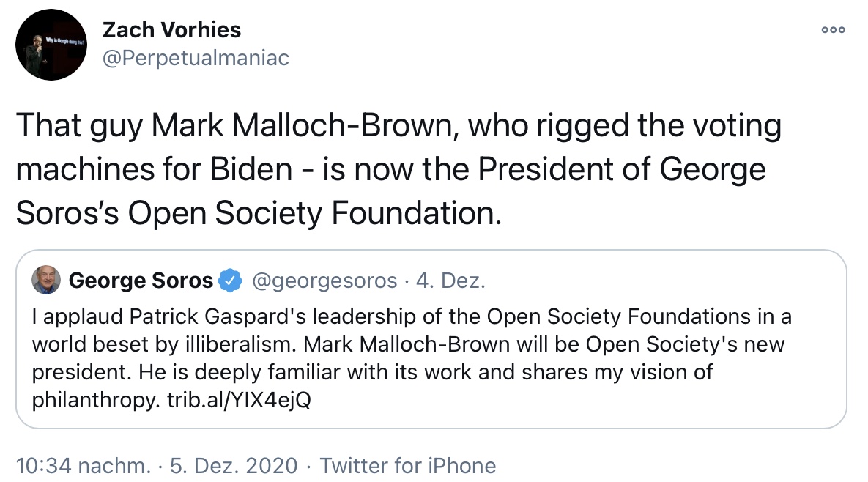Click George Soros verified badge
The height and width of the screenshot is (482, 868).
(230, 281)
